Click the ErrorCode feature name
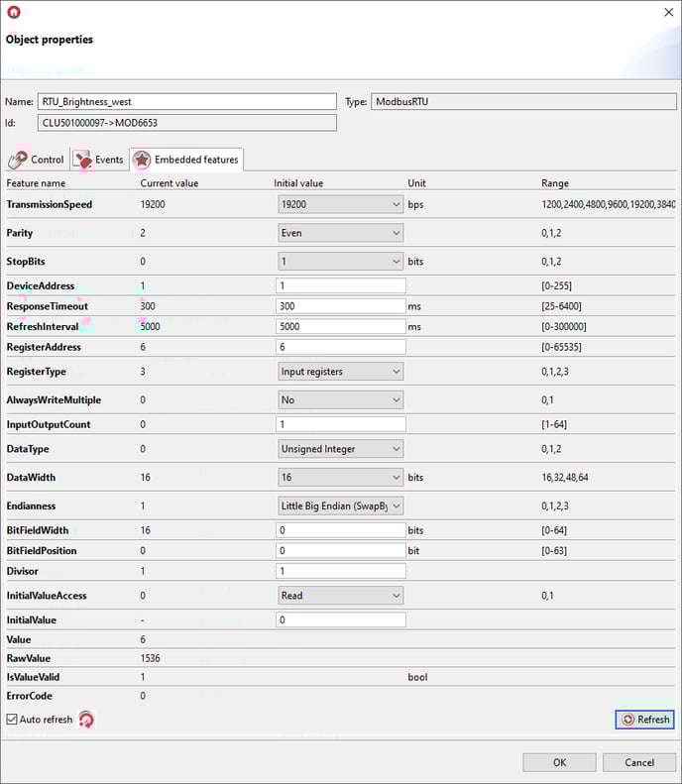 click(x=29, y=696)
